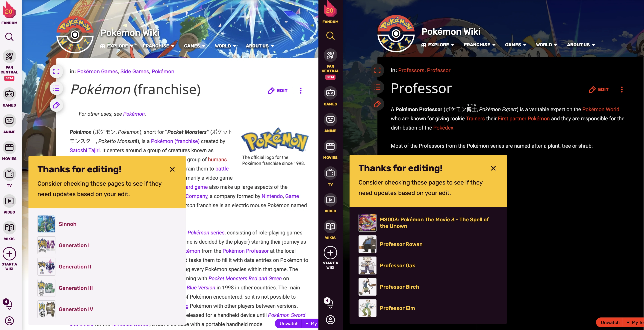Open the Satoshi Tajiri link

click(84, 150)
